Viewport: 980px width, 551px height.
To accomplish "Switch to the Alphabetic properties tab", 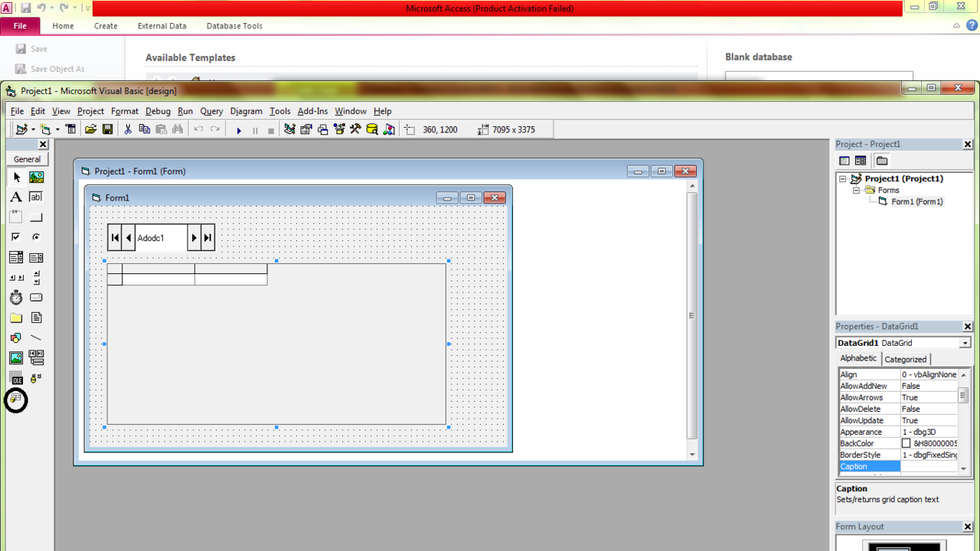I will click(858, 358).
